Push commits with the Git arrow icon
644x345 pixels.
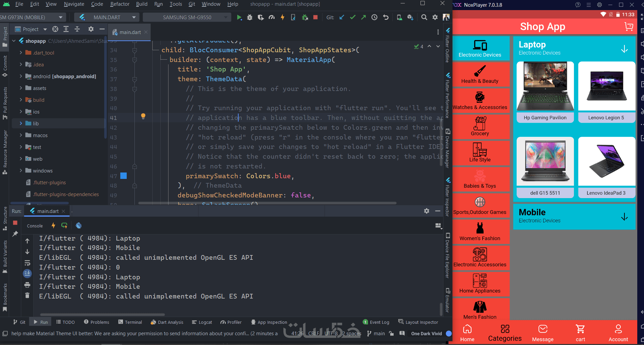click(363, 17)
